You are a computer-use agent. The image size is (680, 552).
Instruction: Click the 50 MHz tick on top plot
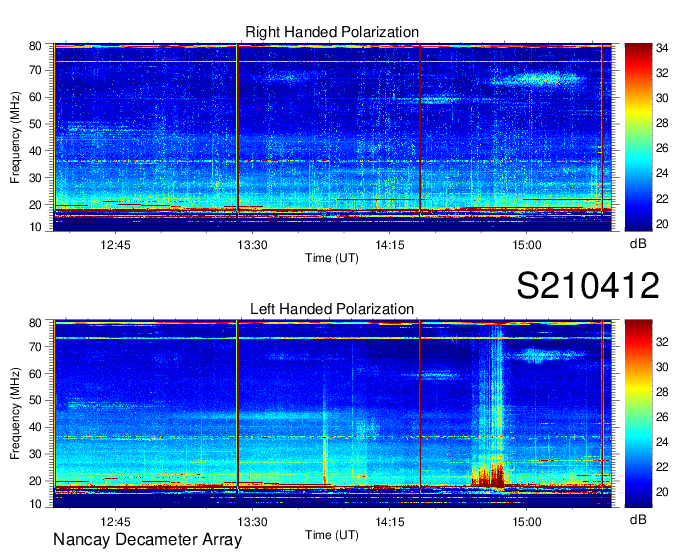pyautogui.click(x=35, y=124)
